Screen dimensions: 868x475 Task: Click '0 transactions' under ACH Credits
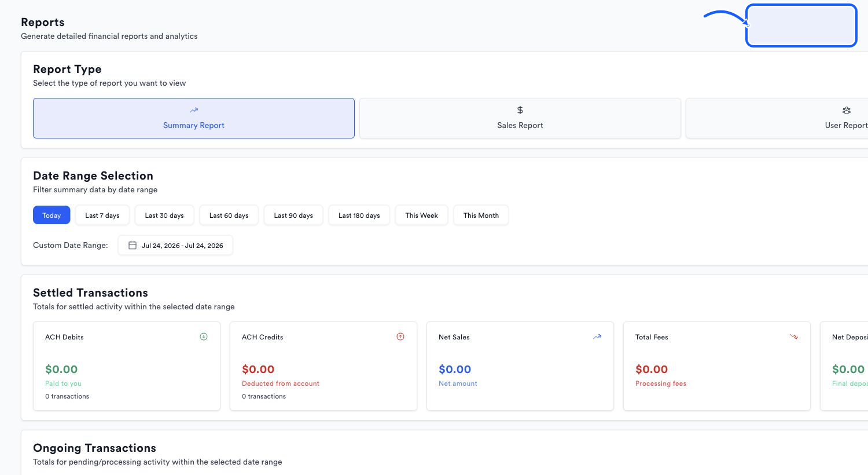point(264,396)
